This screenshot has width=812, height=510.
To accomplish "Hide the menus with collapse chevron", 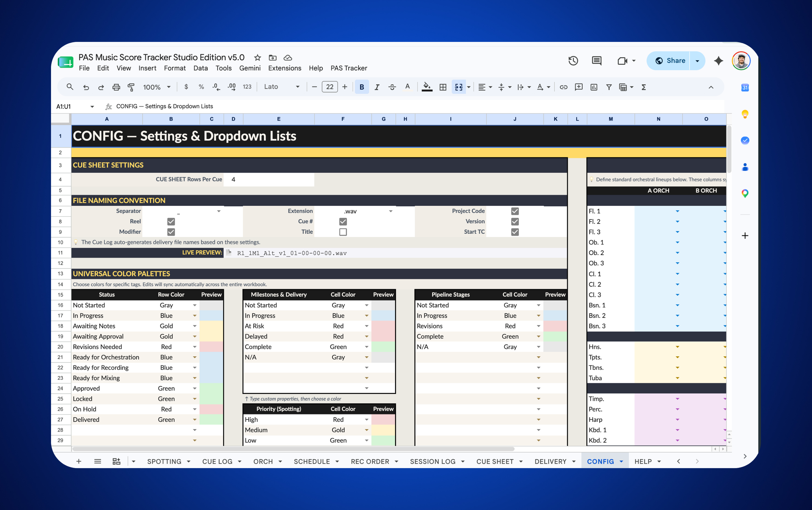I will tap(711, 87).
